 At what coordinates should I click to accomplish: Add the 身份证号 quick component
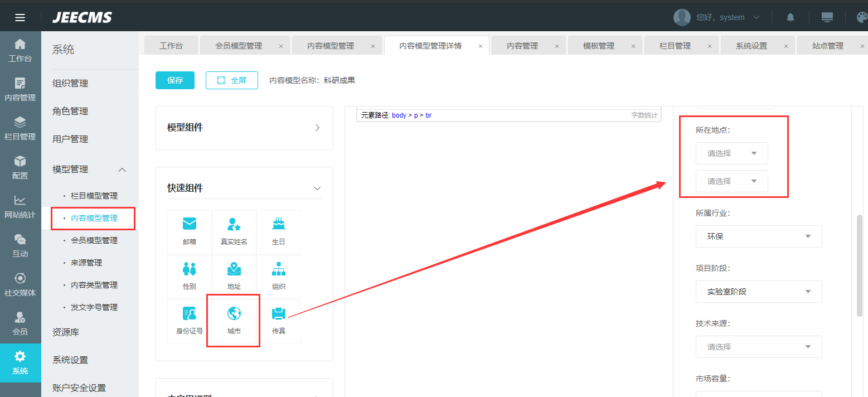point(190,321)
